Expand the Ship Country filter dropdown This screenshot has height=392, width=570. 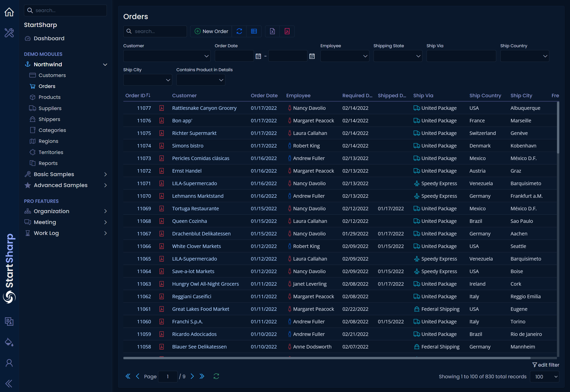525,56
